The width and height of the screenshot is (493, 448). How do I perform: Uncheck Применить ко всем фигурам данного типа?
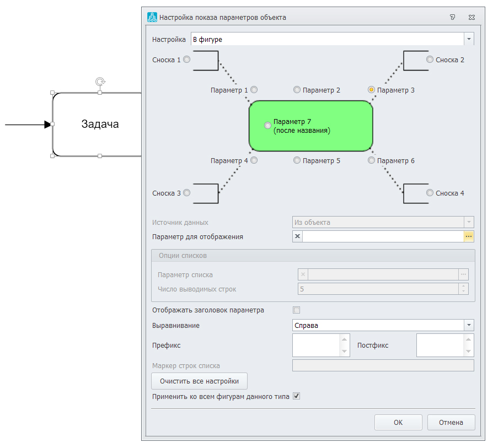point(297,396)
